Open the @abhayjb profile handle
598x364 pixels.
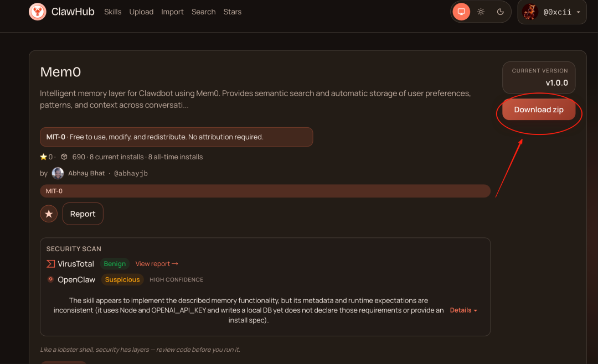(131, 173)
